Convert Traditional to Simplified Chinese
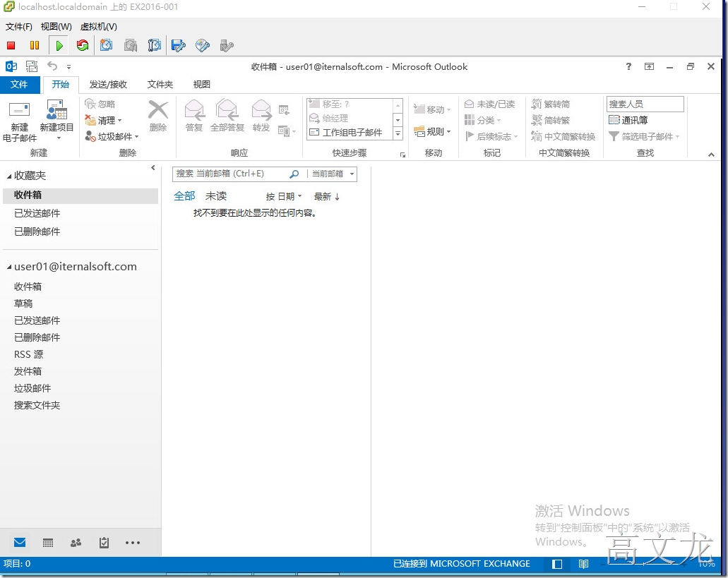Screen dimensions: 728x578 click(x=551, y=104)
